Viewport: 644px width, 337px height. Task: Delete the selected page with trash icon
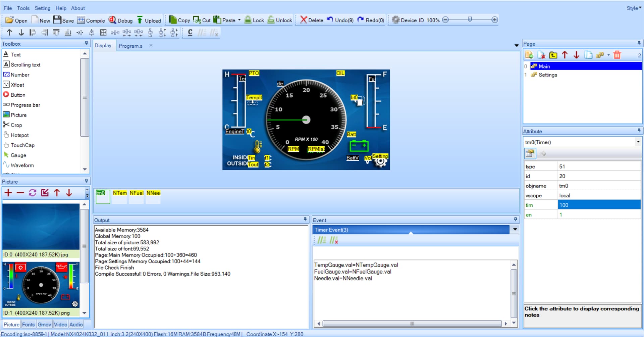tap(618, 55)
